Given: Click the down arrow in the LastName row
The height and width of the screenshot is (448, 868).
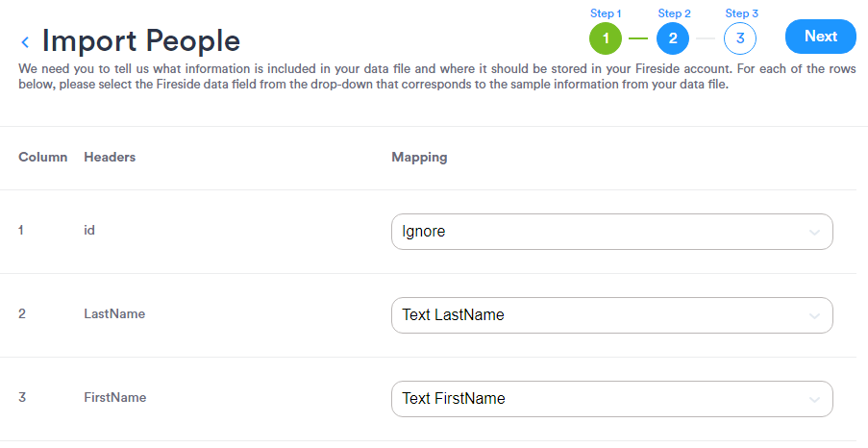Looking at the screenshot, I should tap(814, 316).
